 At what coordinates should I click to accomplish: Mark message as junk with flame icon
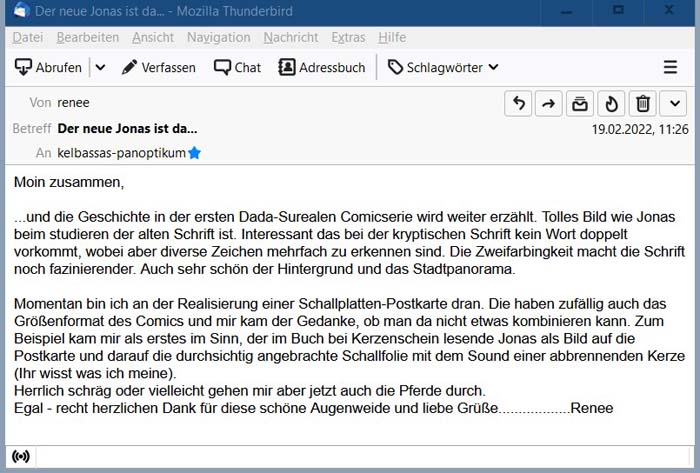(x=611, y=103)
